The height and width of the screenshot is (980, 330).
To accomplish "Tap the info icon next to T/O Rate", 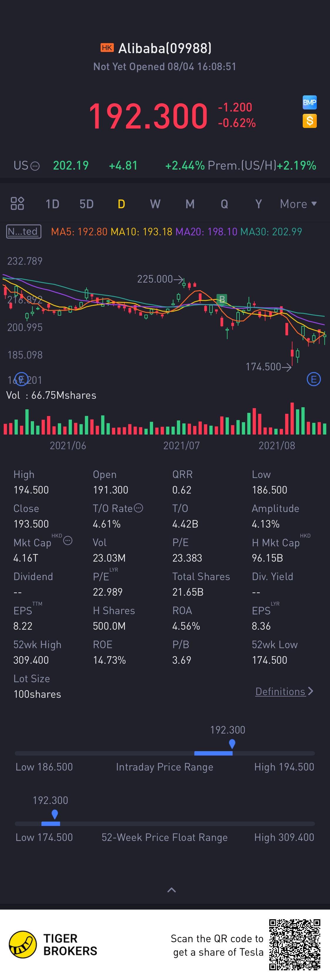I will (139, 508).
